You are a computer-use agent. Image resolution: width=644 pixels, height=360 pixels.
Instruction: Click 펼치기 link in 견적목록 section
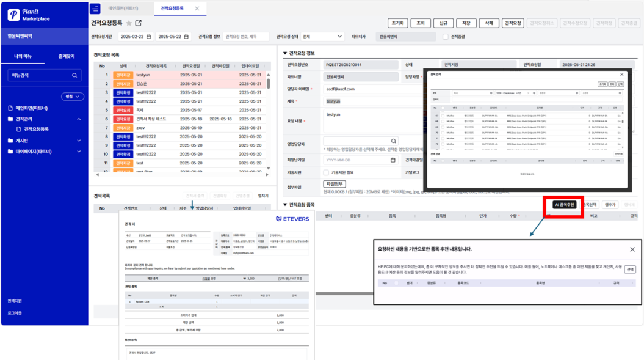(263, 196)
